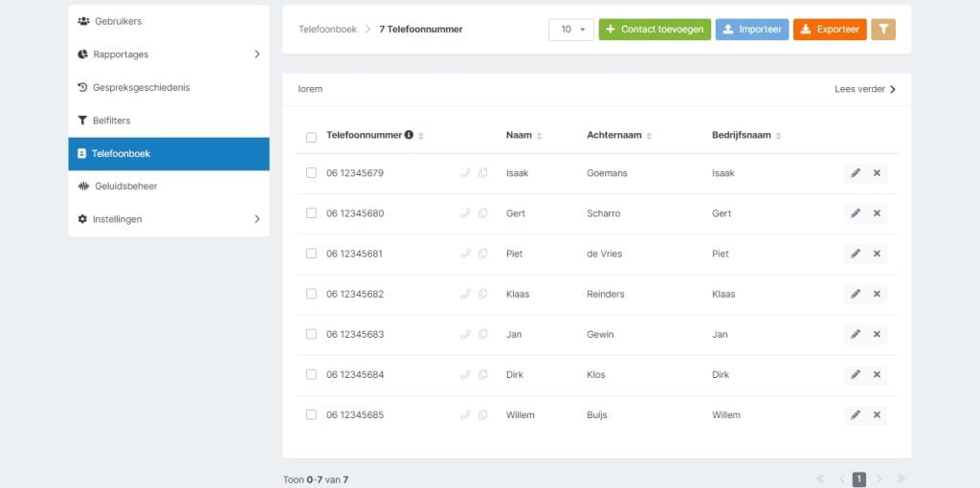Click the info icon beside Telefoonnummer header
The height and width of the screenshot is (488, 980).
click(x=409, y=135)
